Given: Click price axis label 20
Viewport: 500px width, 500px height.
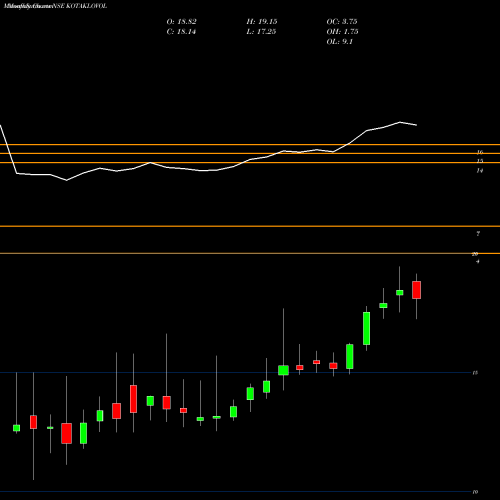Looking at the screenshot, I should coord(475,254).
